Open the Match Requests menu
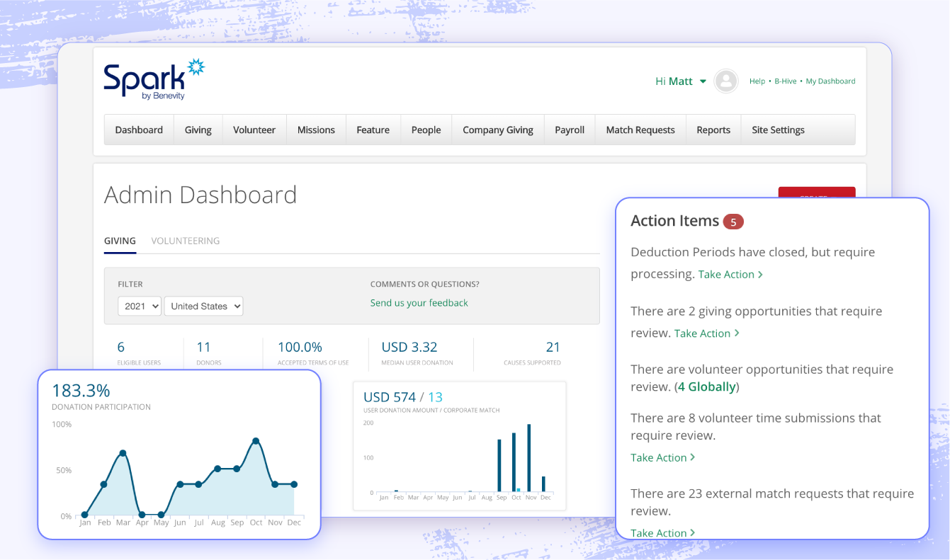The height and width of the screenshot is (560, 950). 640,130
